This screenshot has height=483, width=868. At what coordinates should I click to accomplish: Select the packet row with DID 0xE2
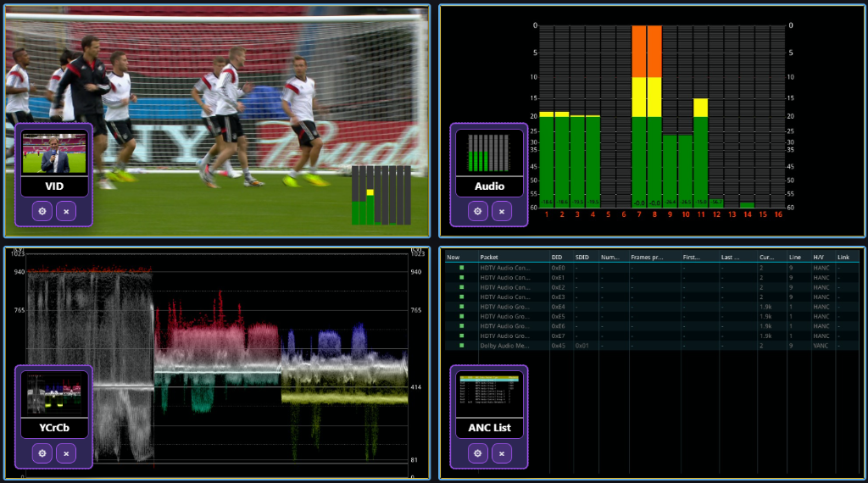pos(652,287)
